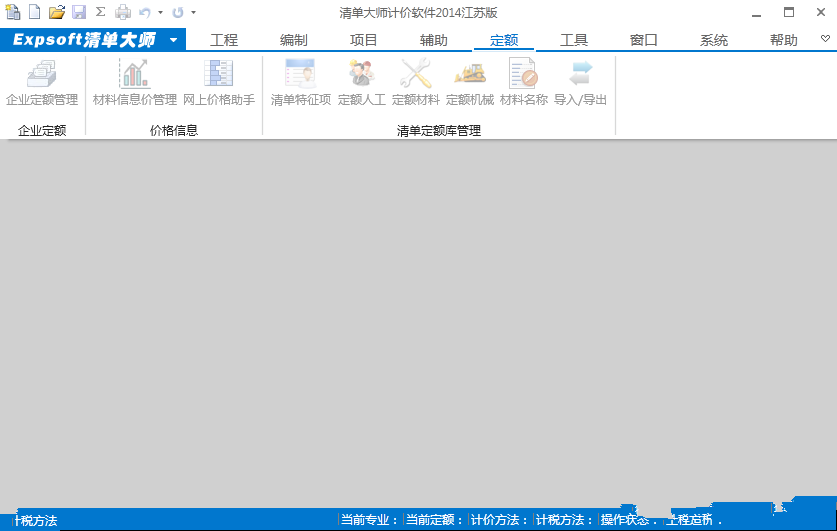Click the sigma summation icon
Screen dimensions: 837x531
(100, 12)
